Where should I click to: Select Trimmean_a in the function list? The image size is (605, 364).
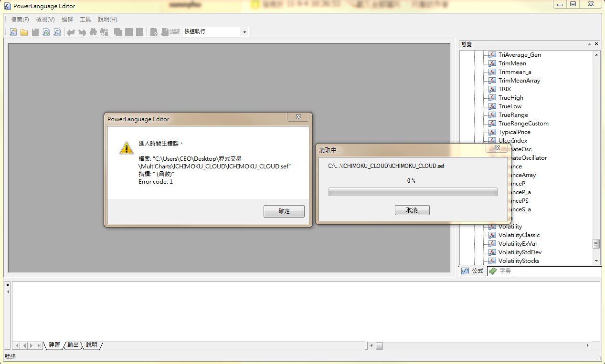point(515,72)
